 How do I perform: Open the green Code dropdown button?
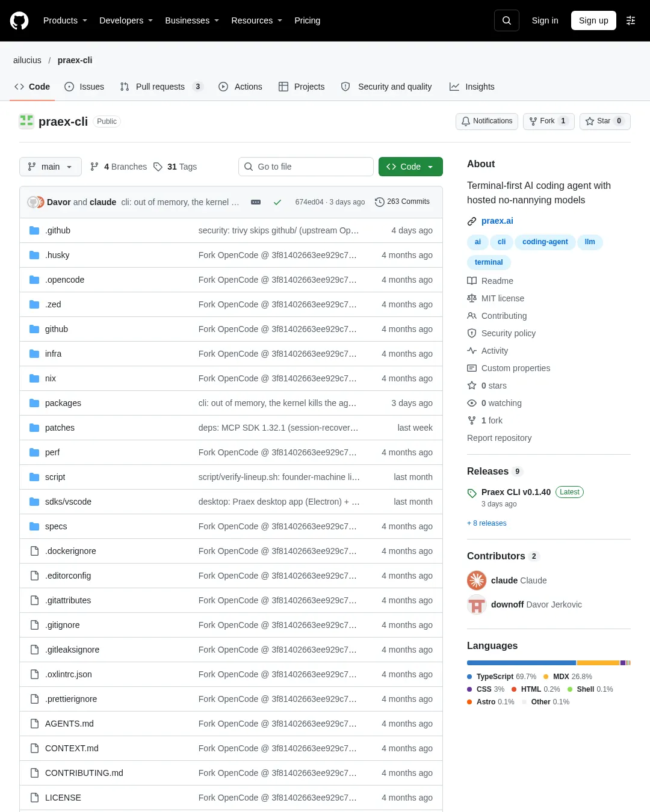[x=410, y=167]
